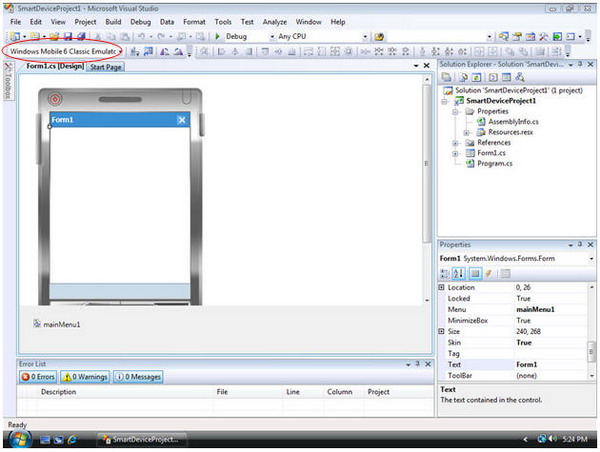
Task: Open Object Browser icon in main toolbar
Action: click(x=530, y=37)
